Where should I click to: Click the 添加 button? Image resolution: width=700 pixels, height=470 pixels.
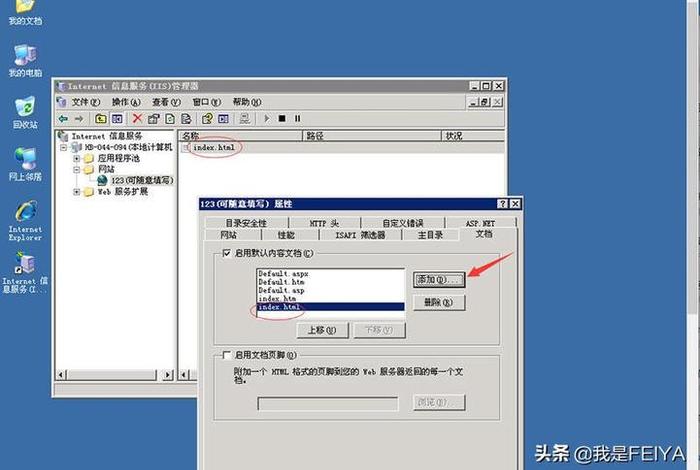tap(439, 280)
